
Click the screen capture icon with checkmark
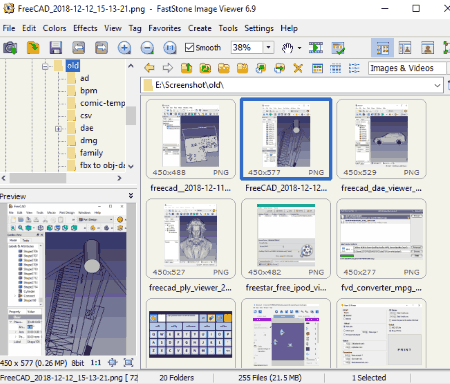338,48
